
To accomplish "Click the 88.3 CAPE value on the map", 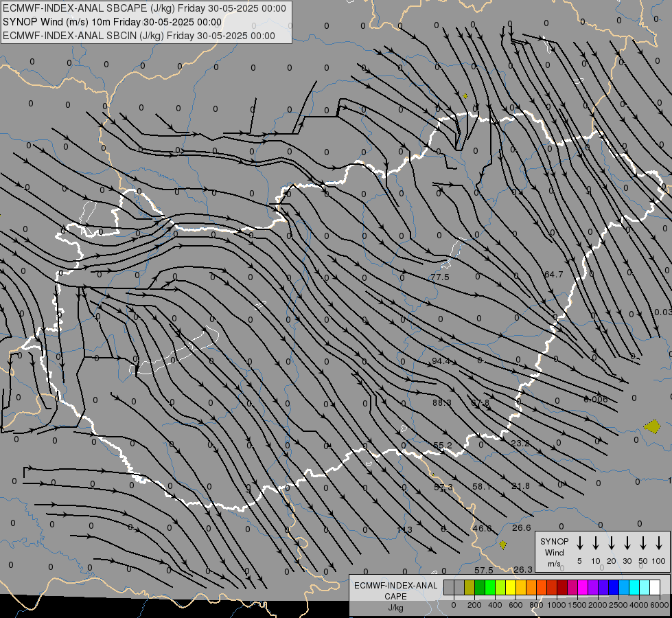I will click(442, 402).
